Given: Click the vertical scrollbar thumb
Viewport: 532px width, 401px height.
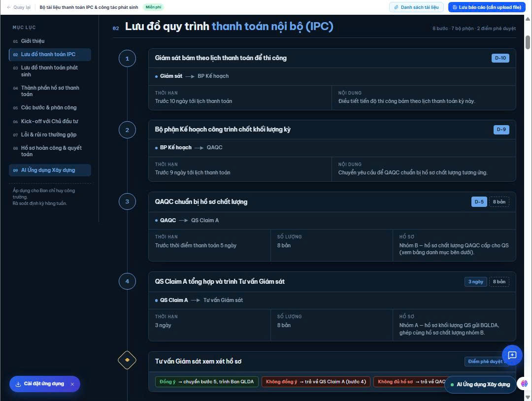Looking at the screenshot, I should pos(528,42).
